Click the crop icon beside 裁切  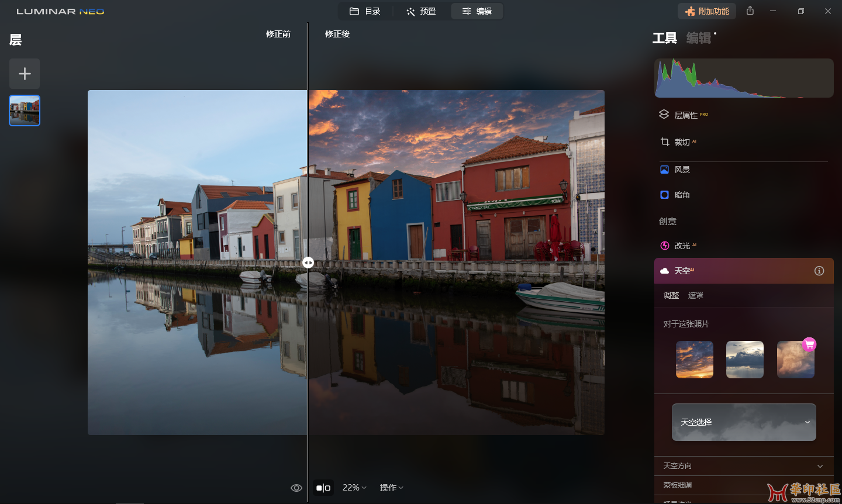[x=665, y=141]
